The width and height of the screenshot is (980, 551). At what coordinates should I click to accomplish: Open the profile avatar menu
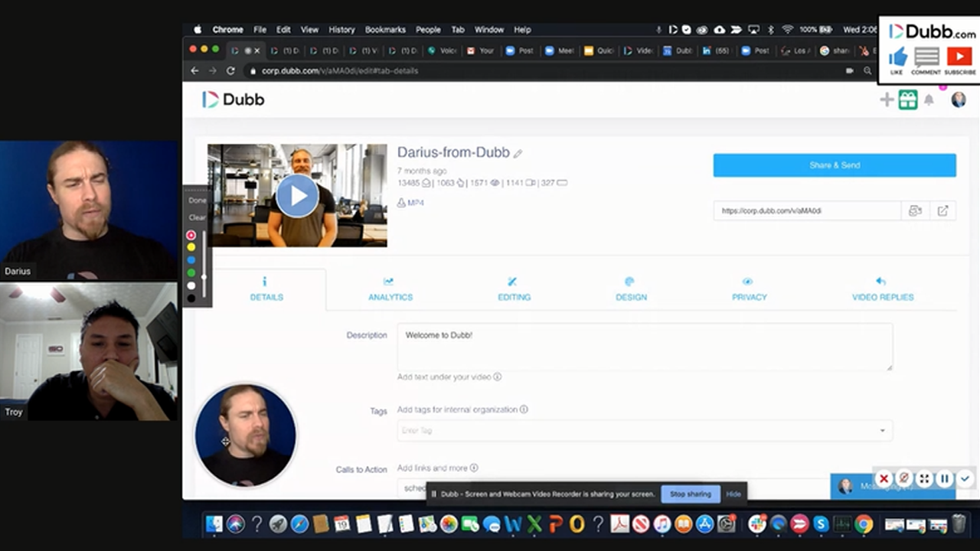(958, 100)
